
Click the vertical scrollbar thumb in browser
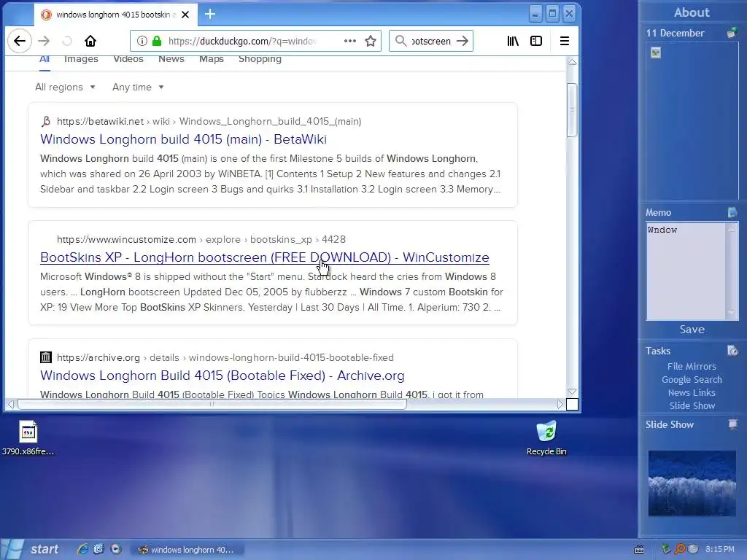click(572, 110)
